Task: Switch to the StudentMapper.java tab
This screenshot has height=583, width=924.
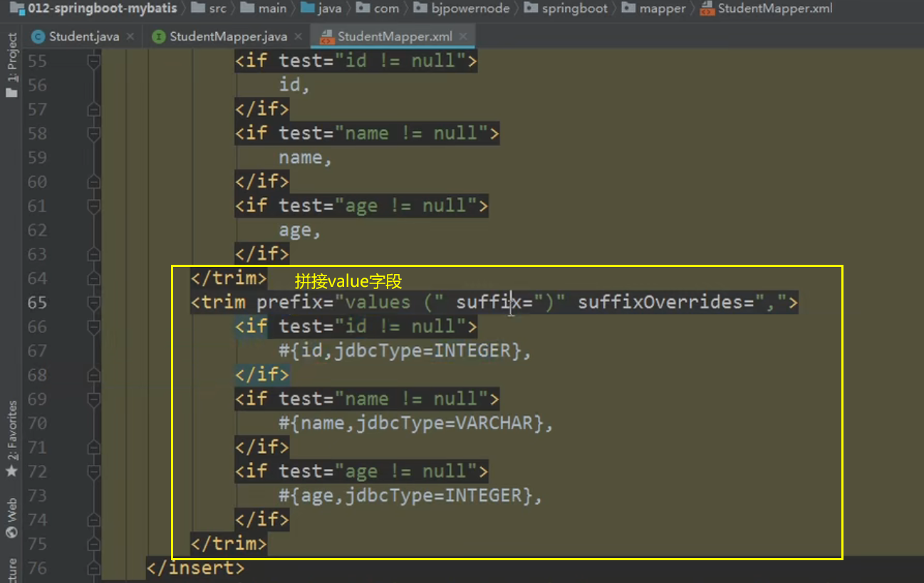Action: 220,36
